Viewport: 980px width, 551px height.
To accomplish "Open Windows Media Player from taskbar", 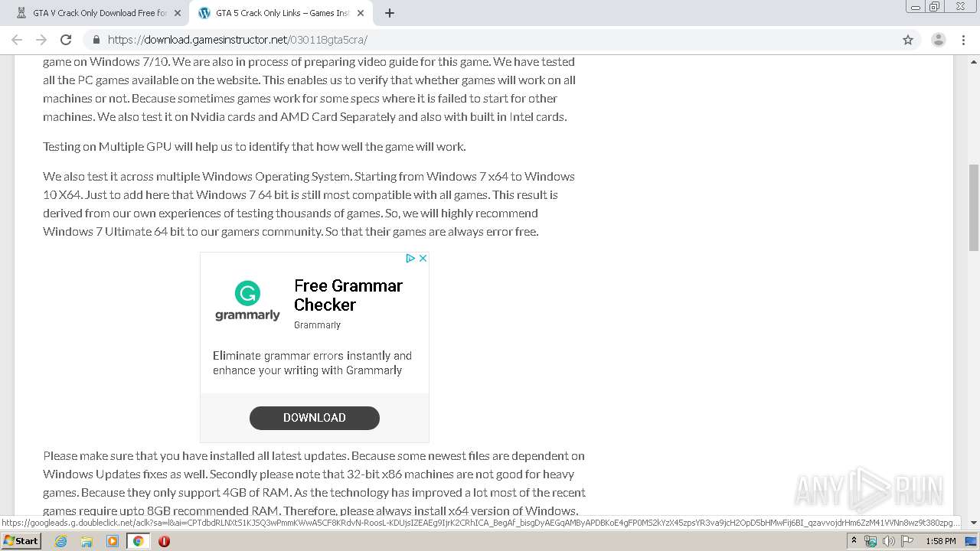I will [113, 541].
